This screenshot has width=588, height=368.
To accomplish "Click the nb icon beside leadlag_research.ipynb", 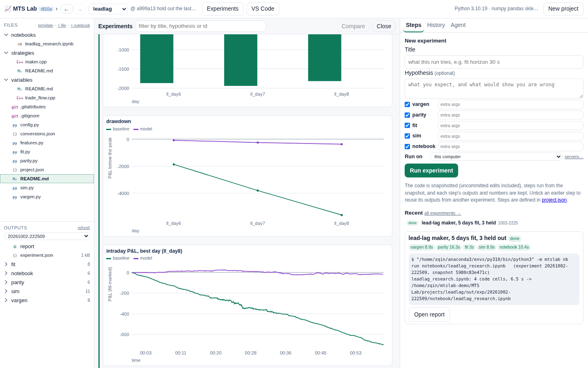I will [x=20, y=44].
